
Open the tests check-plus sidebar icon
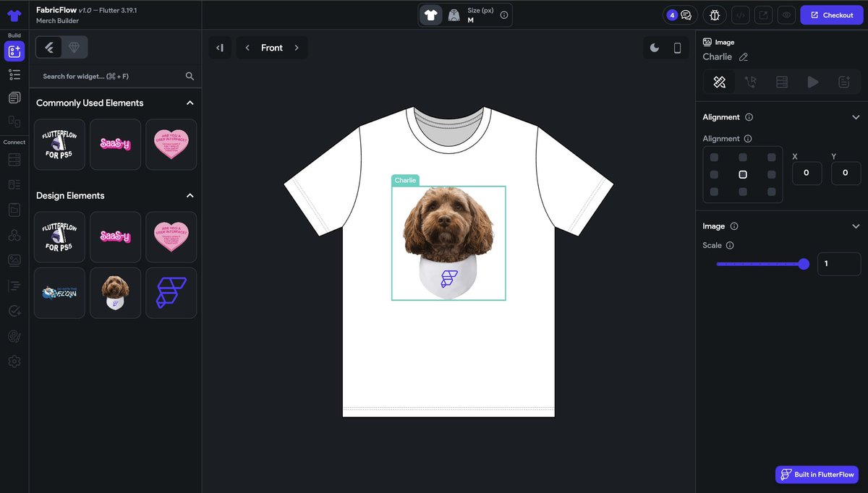(14, 311)
